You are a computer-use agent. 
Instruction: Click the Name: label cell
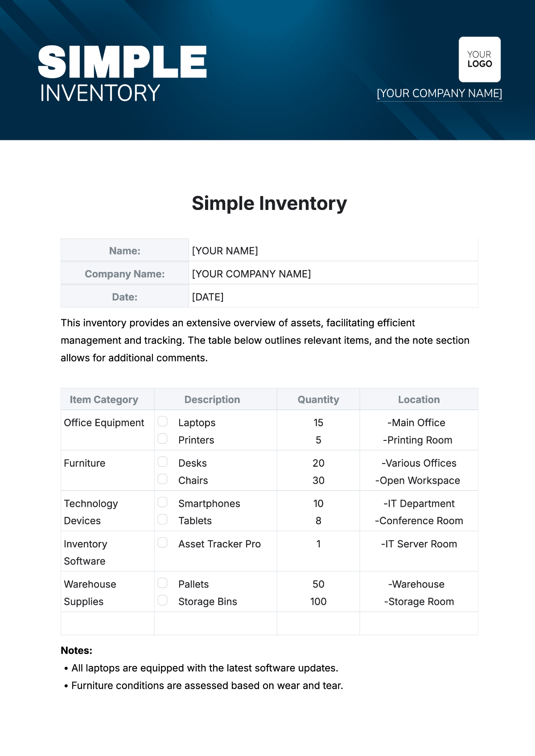point(125,251)
